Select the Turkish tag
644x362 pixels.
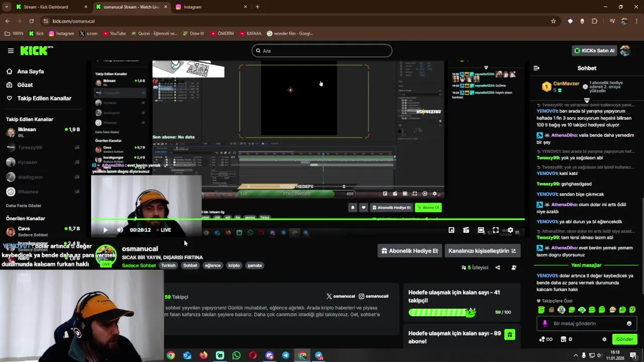(x=168, y=265)
